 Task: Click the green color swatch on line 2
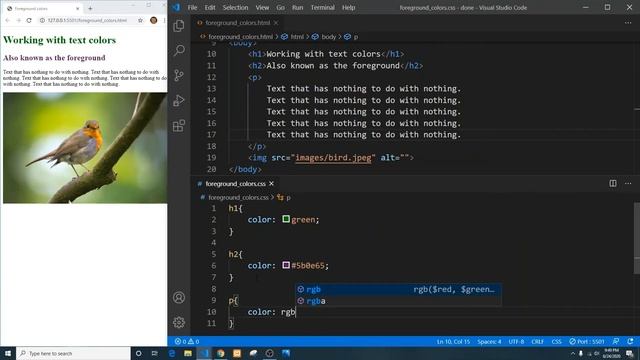pyautogui.click(x=286, y=219)
